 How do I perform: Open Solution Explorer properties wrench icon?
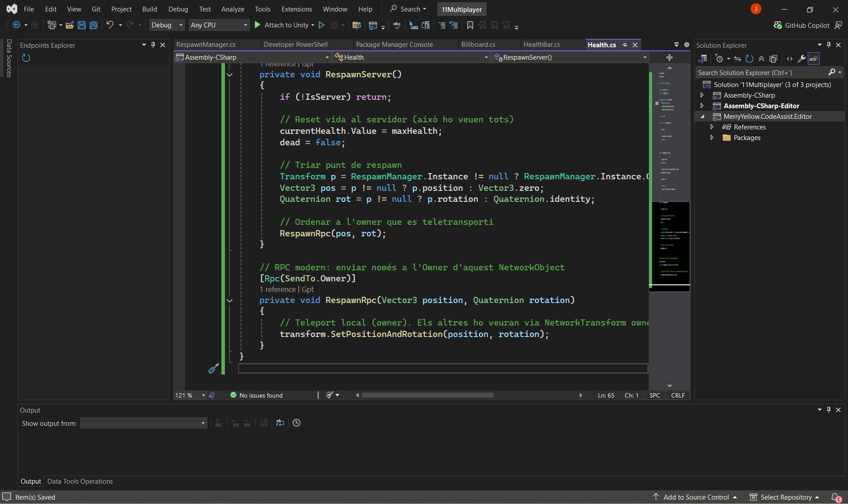point(801,59)
